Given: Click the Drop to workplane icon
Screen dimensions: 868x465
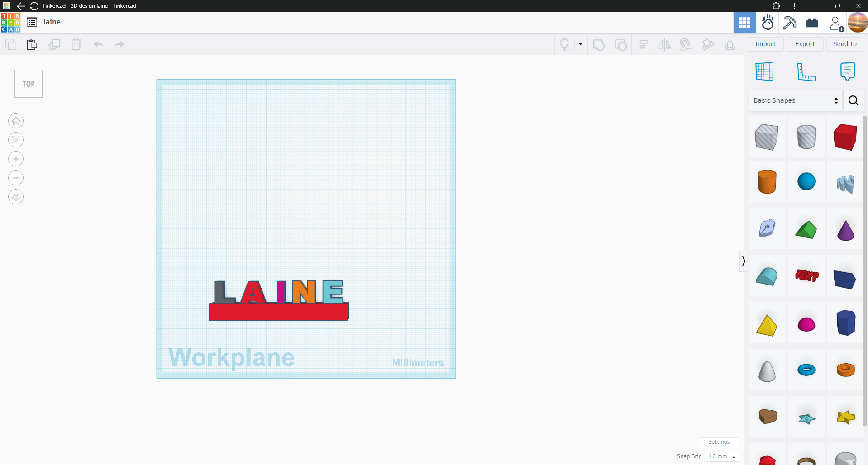Looking at the screenshot, I should [730, 44].
